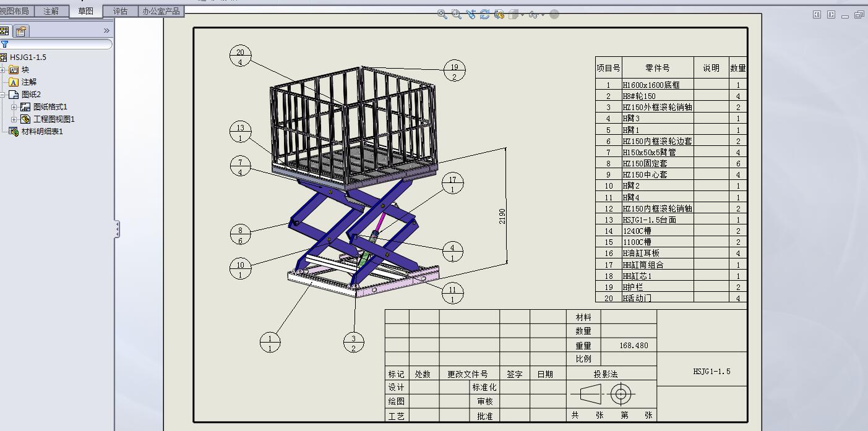The image size is (868, 431).
Task: Select the 草图 tab
Action: click(x=85, y=11)
